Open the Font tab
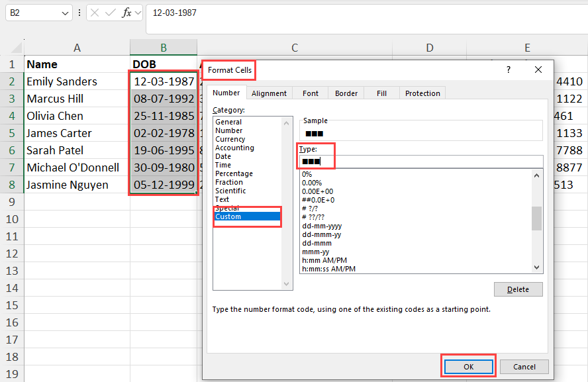The width and height of the screenshot is (588, 382). (x=310, y=93)
